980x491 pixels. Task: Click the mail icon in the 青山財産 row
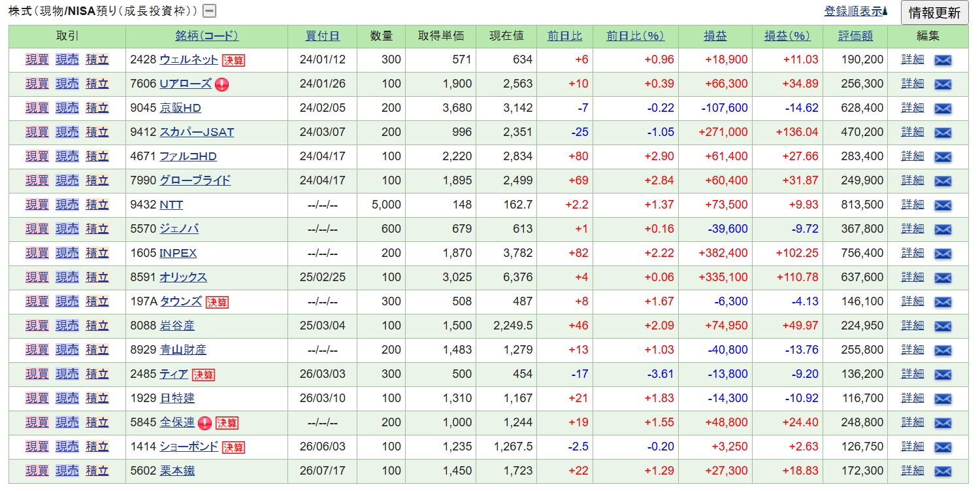pos(943,350)
